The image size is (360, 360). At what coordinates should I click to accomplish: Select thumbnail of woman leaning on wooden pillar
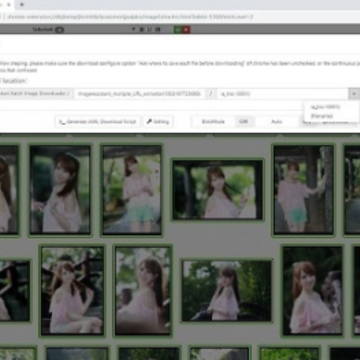click(x=303, y=190)
